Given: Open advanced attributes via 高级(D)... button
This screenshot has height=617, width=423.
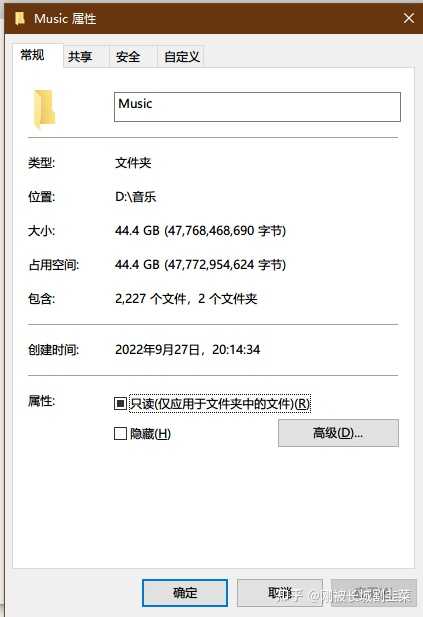Looking at the screenshot, I should (338, 433).
